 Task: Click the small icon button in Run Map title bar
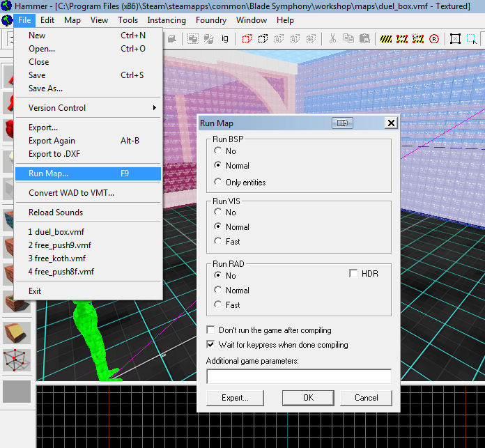click(341, 123)
